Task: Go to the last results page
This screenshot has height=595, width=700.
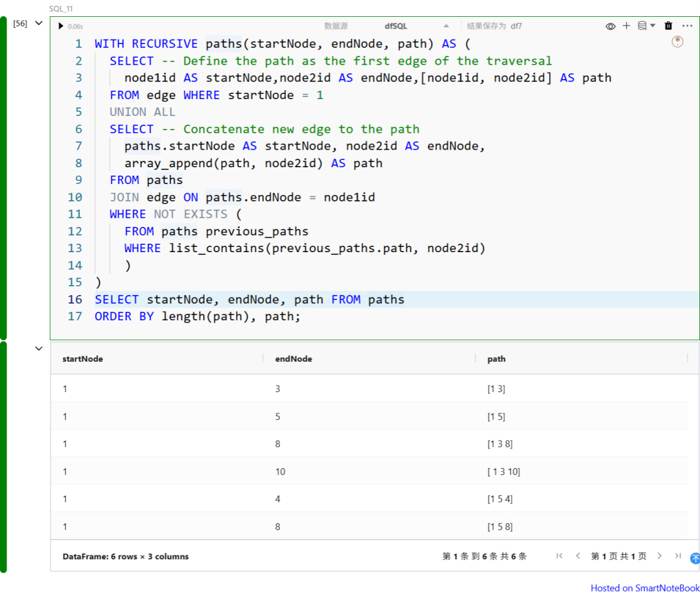Action: click(x=677, y=556)
